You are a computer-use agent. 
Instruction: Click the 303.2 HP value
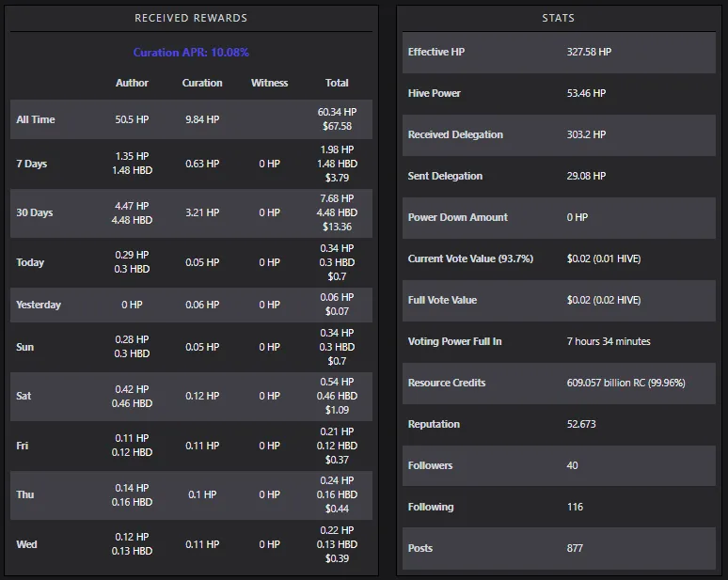coord(586,134)
